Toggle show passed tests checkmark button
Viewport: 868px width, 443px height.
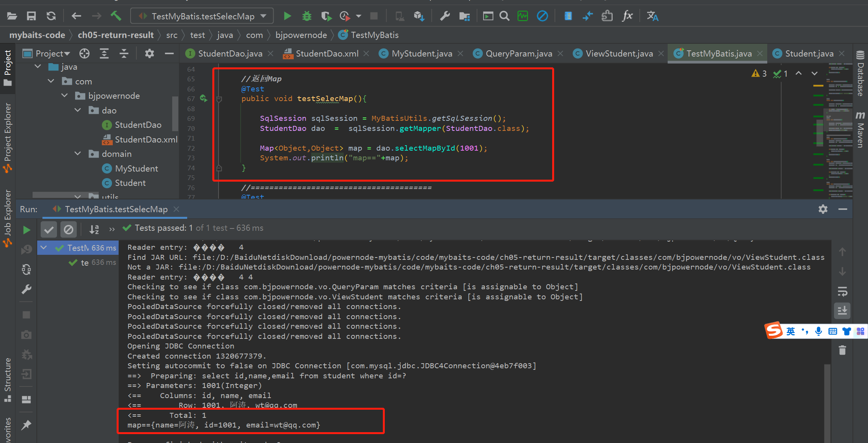[49, 230]
